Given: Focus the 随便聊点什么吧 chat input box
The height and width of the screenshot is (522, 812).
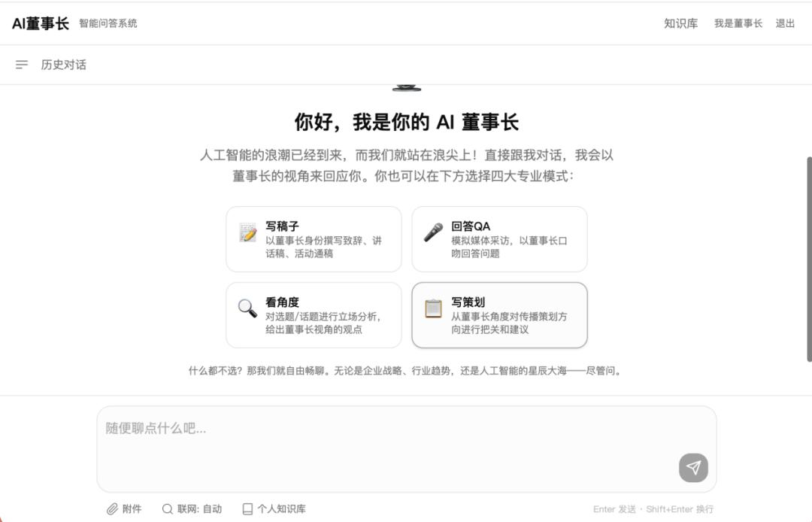Looking at the screenshot, I should click(407, 449).
